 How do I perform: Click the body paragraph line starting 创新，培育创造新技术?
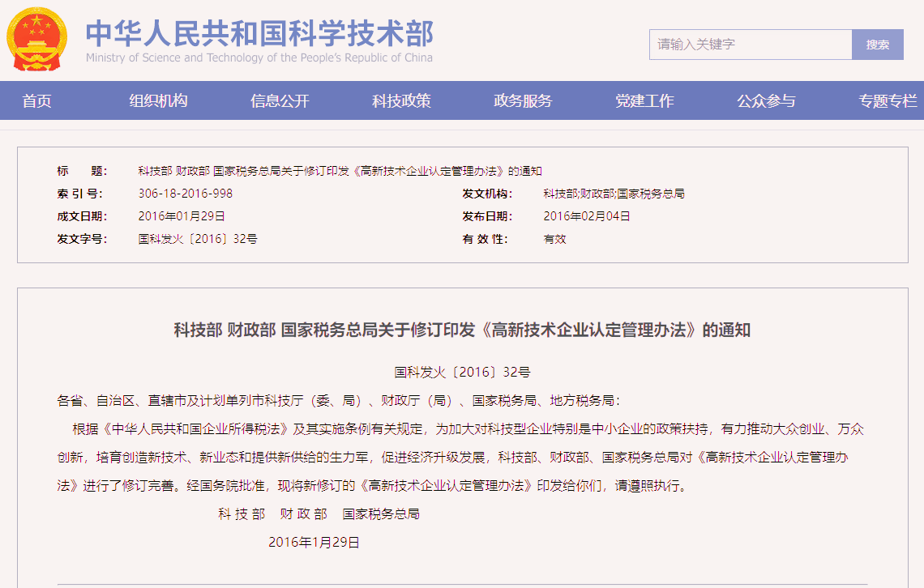[452, 458]
